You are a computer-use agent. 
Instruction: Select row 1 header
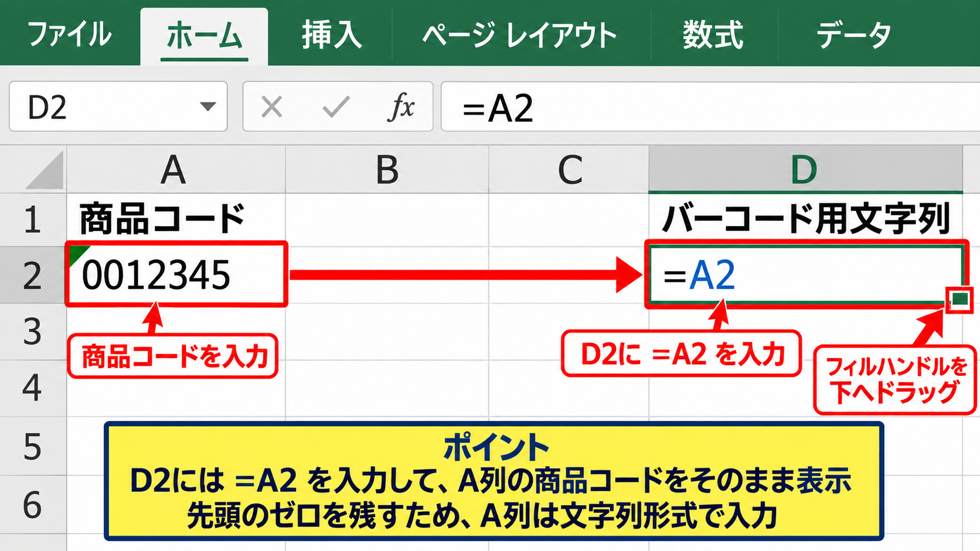33,220
